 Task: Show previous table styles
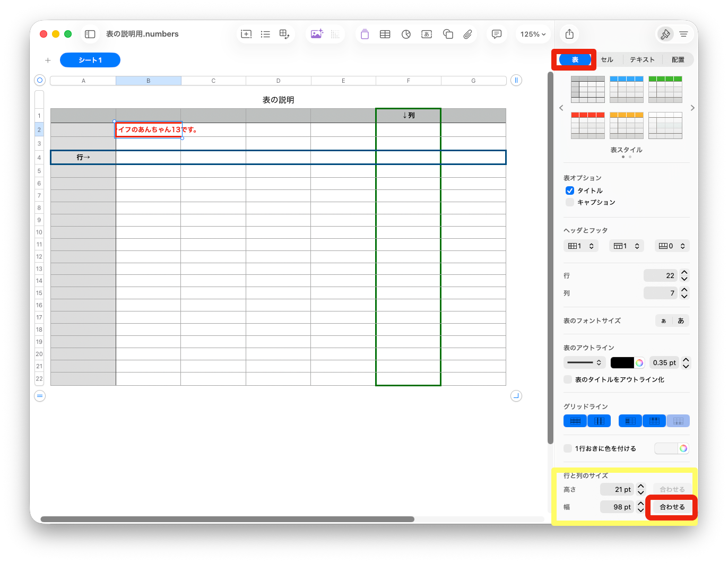pos(561,108)
